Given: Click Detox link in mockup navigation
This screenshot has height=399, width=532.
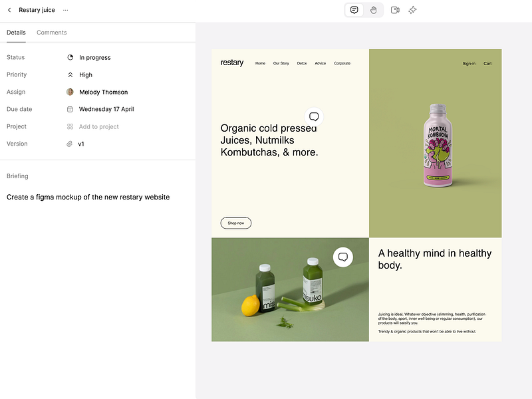Looking at the screenshot, I should (x=302, y=63).
